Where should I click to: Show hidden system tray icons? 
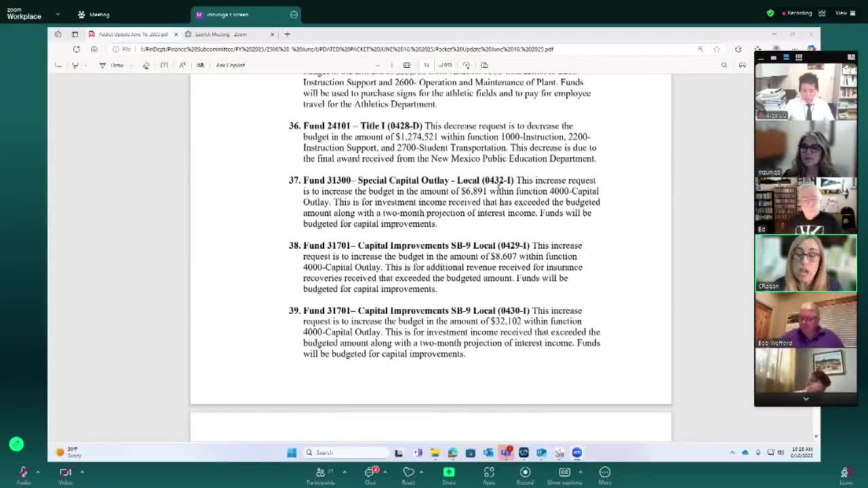point(732,452)
